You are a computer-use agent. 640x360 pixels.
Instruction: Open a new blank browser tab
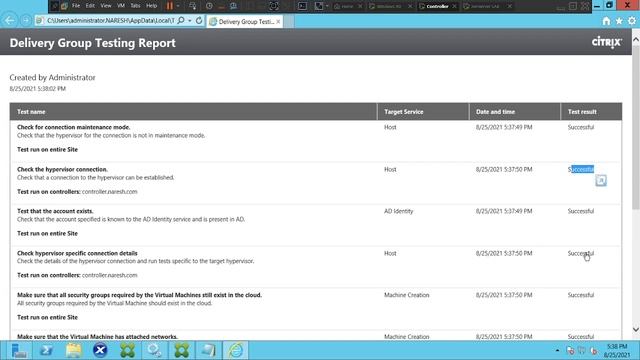click(x=289, y=22)
